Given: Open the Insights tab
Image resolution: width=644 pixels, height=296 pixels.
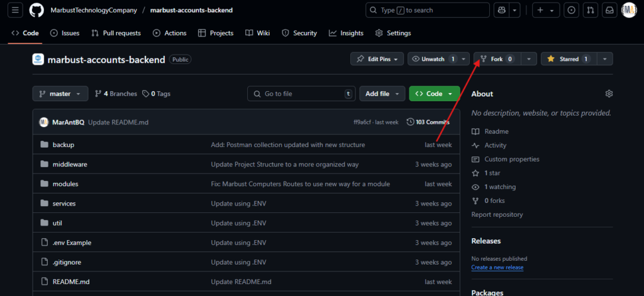Looking at the screenshot, I should point(347,33).
